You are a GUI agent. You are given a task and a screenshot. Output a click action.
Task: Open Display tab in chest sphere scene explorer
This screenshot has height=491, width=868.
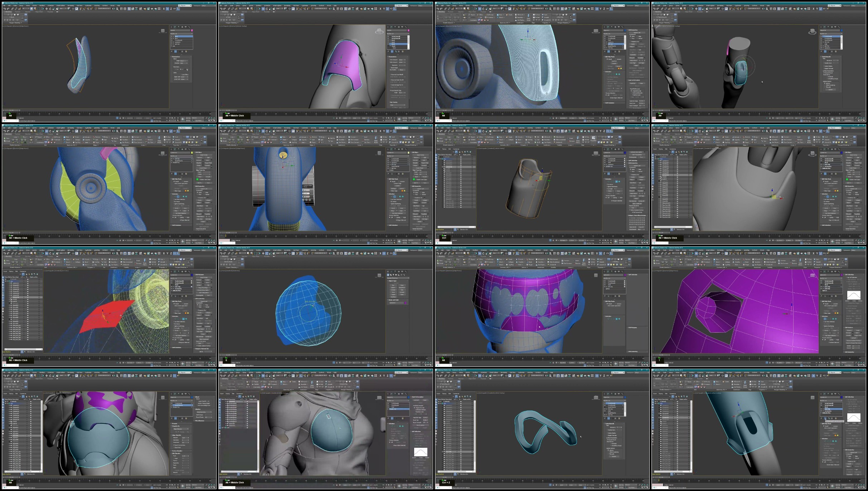point(228,394)
